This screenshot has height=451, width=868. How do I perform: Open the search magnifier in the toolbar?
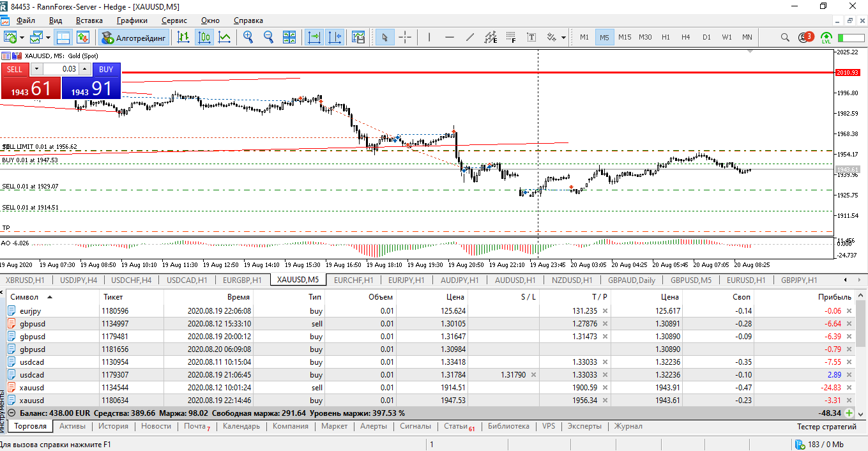pyautogui.click(x=785, y=38)
